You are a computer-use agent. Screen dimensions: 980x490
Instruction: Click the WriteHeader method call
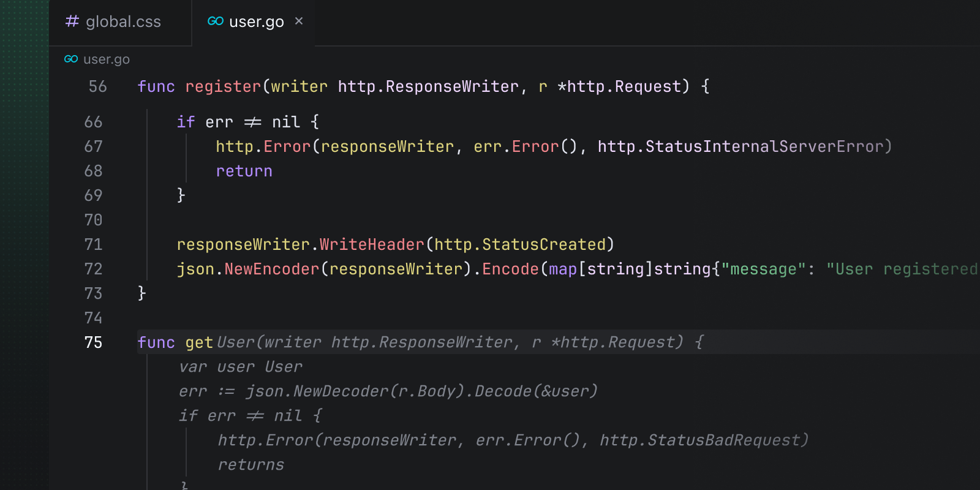(x=372, y=244)
